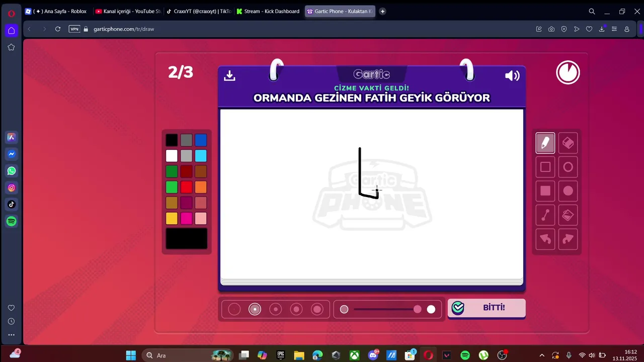Select the pencil drawing tool
644x362 pixels.
click(545, 143)
